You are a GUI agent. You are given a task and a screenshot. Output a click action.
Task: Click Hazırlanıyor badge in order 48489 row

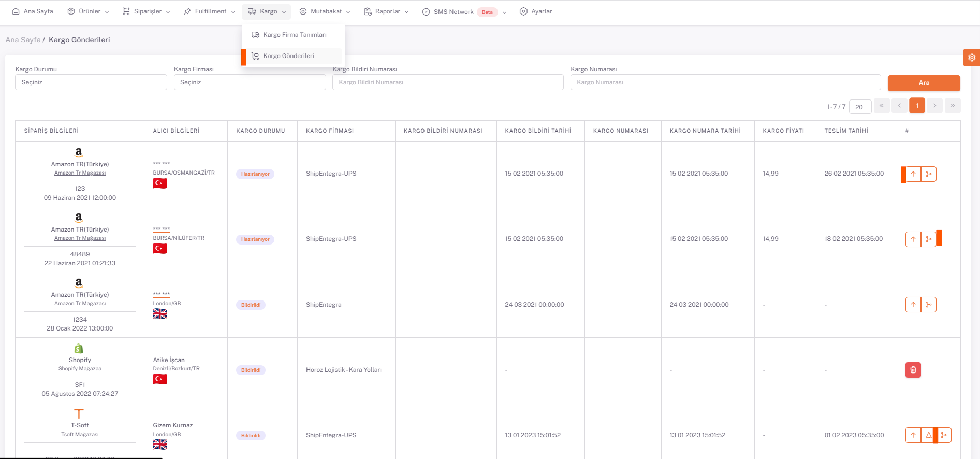point(255,239)
